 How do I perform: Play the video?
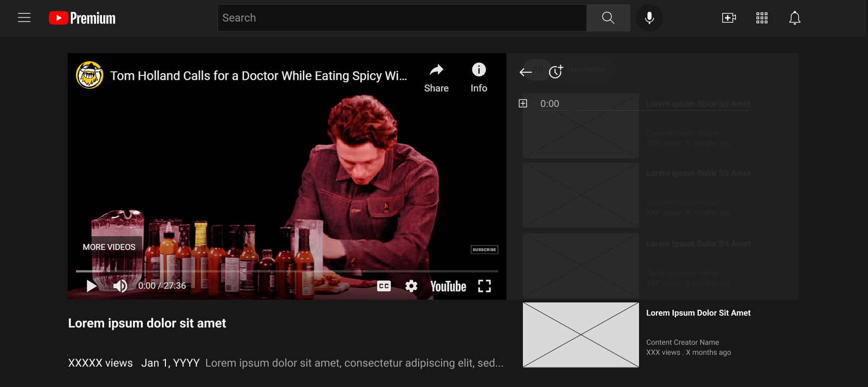click(92, 286)
